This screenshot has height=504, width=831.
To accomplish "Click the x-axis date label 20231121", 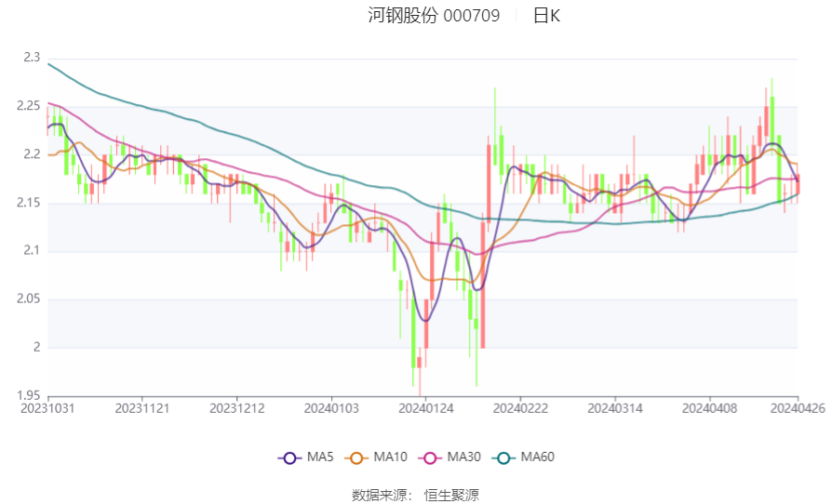I will point(142,409).
